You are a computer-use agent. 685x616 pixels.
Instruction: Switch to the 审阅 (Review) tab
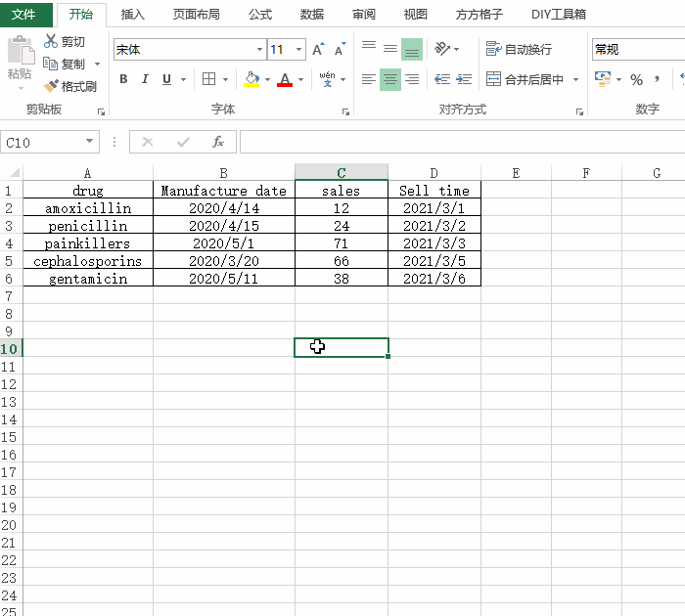point(364,15)
